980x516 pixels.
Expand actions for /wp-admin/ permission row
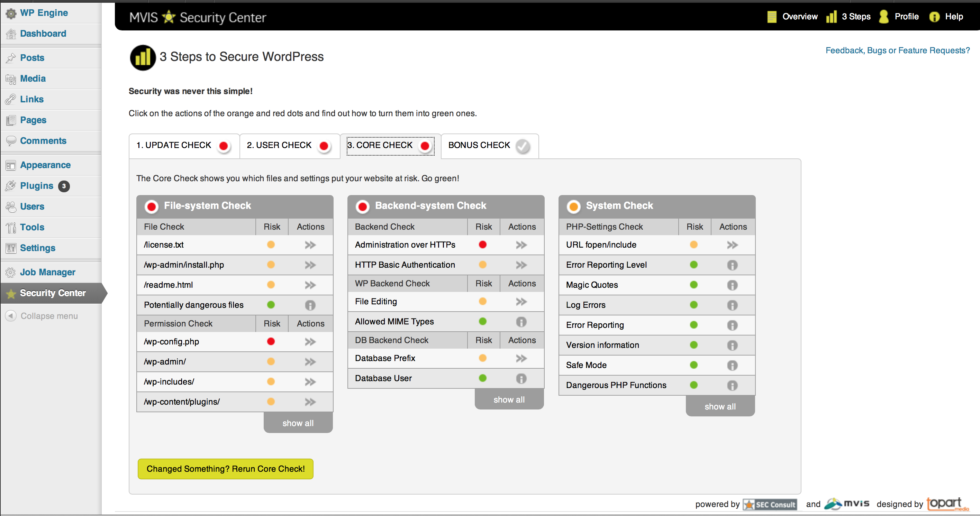310,362
